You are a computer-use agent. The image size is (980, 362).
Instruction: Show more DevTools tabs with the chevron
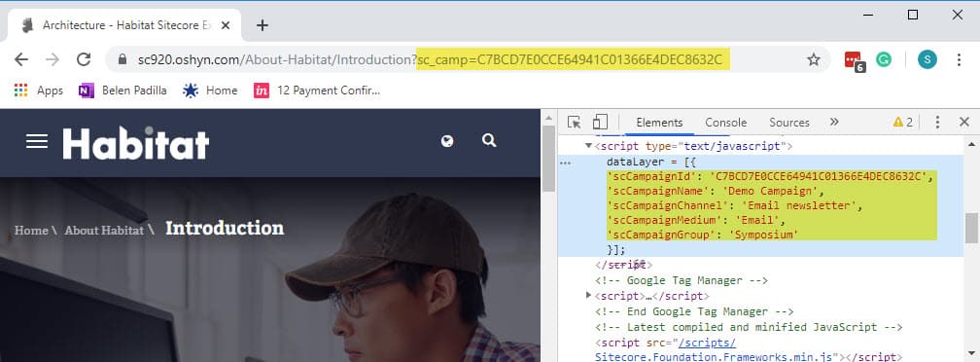[x=834, y=122]
